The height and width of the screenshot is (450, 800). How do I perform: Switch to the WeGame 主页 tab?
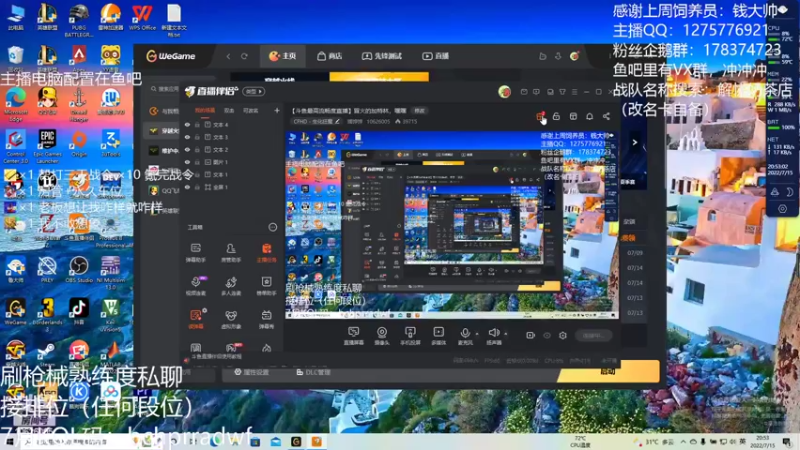point(283,56)
